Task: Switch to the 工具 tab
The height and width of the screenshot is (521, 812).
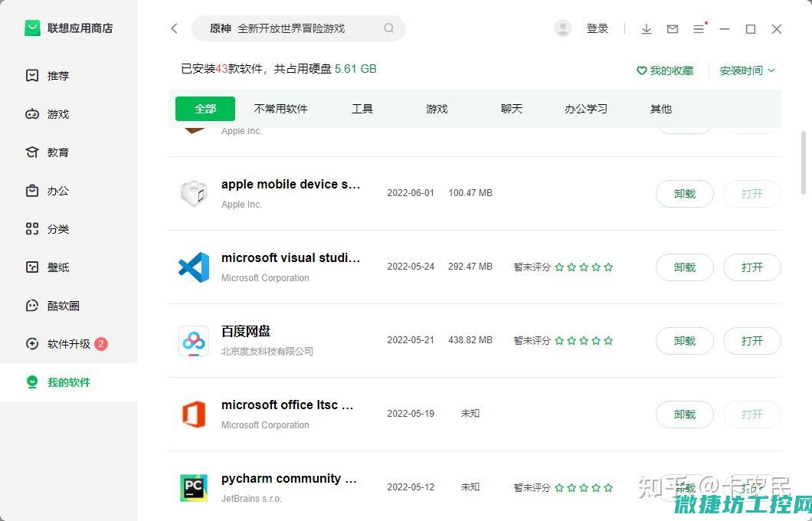Action: point(362,109)
